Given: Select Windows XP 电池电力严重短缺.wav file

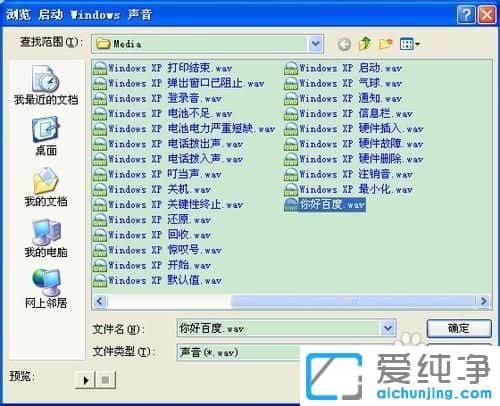Looking at the screenshot, I should click(x=184, y=129).
